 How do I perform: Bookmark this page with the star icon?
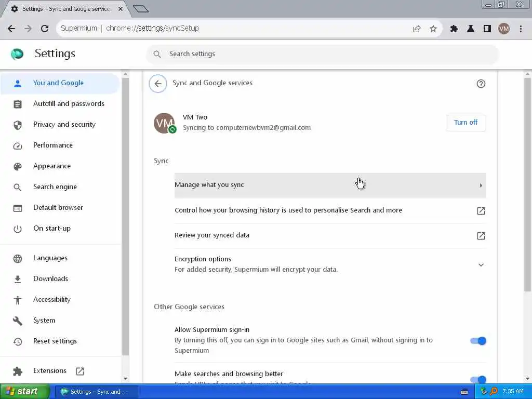click(x=433, y=29)
